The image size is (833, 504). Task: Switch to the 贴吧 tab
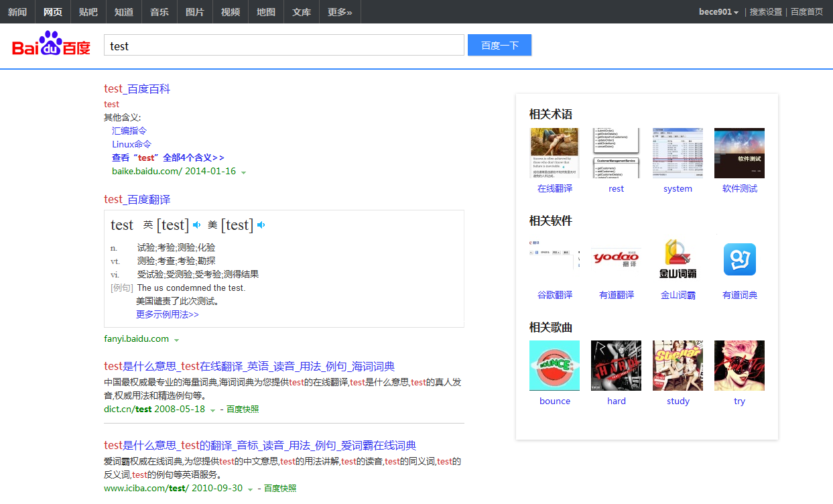coord(88,11)
